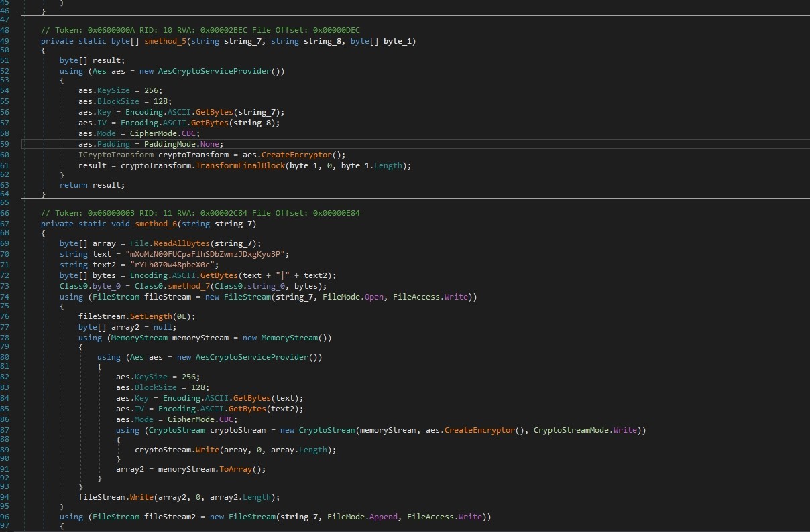Click the IV property on line 85

pos(139,409)
